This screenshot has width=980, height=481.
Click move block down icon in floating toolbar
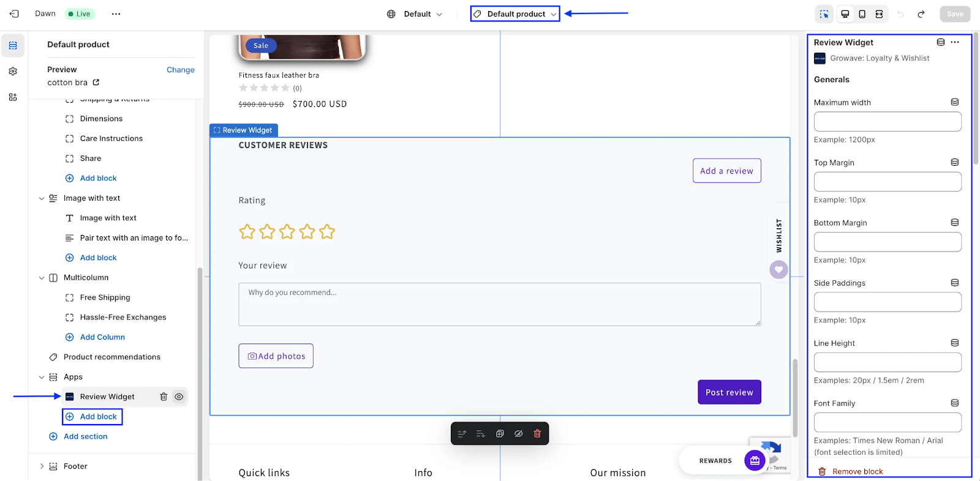tap(481, 434)
